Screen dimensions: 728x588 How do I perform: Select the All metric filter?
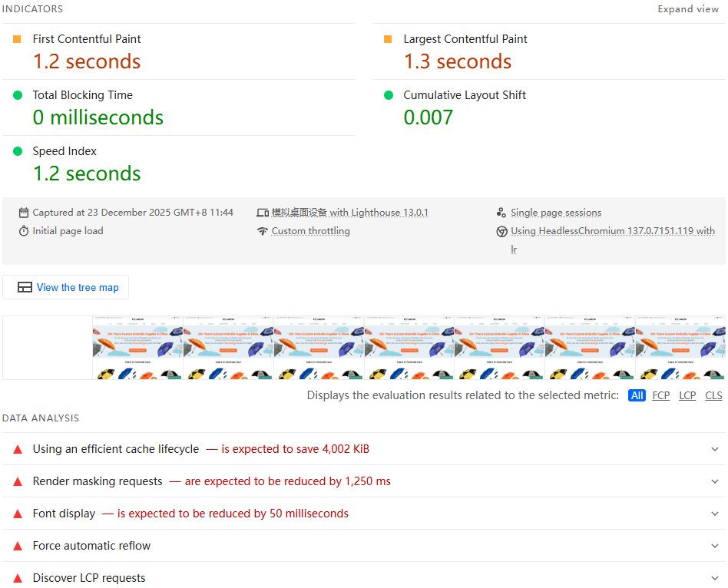637,395
